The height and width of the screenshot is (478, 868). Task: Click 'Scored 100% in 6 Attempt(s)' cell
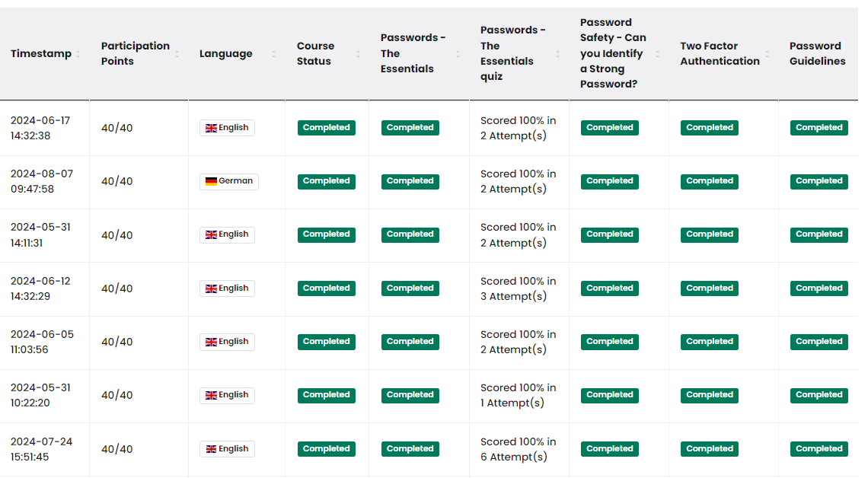click(x=519, y=449)
